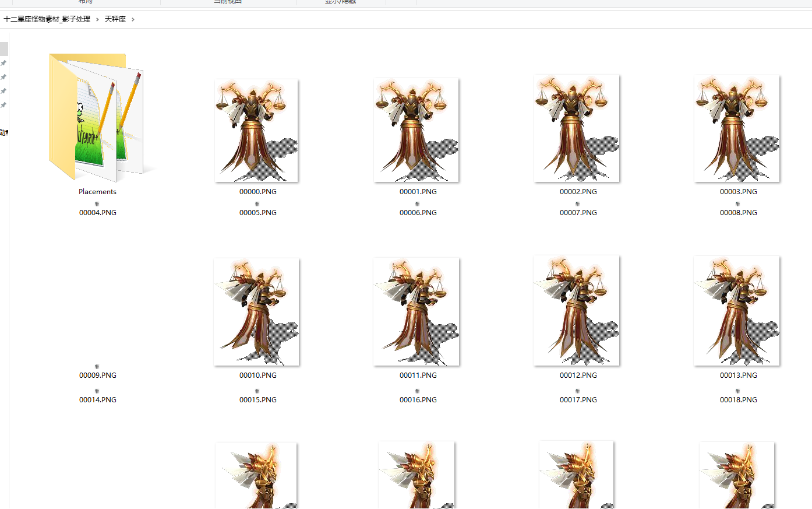The width and height of the screenshot is (812, 509).
Task: Select the 00002.PNG thumbnail
Action: pyautogui.click(x=577, y=128)
